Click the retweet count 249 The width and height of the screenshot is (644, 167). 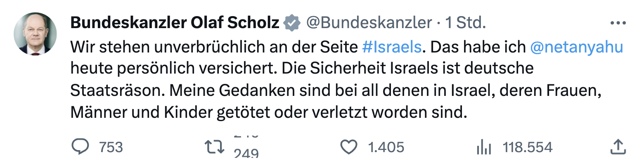[246, 153]
